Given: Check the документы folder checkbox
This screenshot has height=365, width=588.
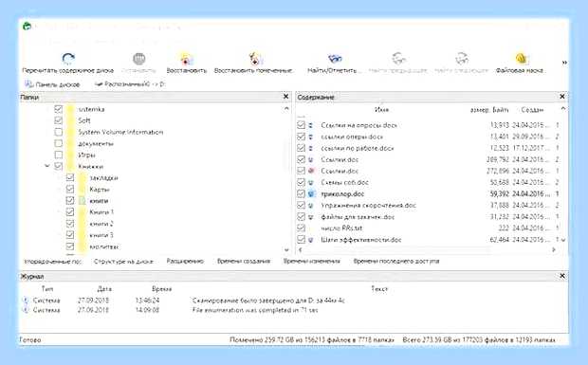Looking at the screenshot, I should coord(58,143).
